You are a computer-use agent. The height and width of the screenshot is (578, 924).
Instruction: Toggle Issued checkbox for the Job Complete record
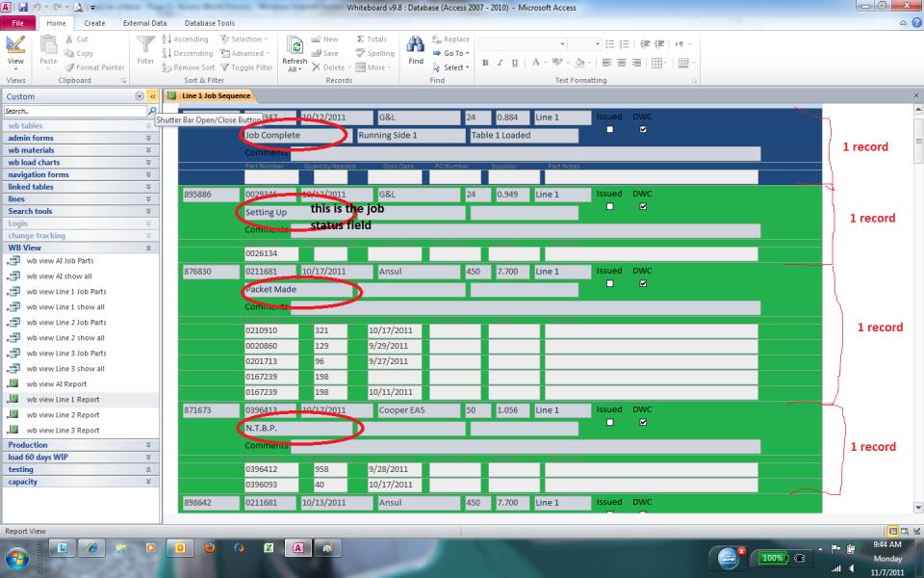tap(610, 129)
